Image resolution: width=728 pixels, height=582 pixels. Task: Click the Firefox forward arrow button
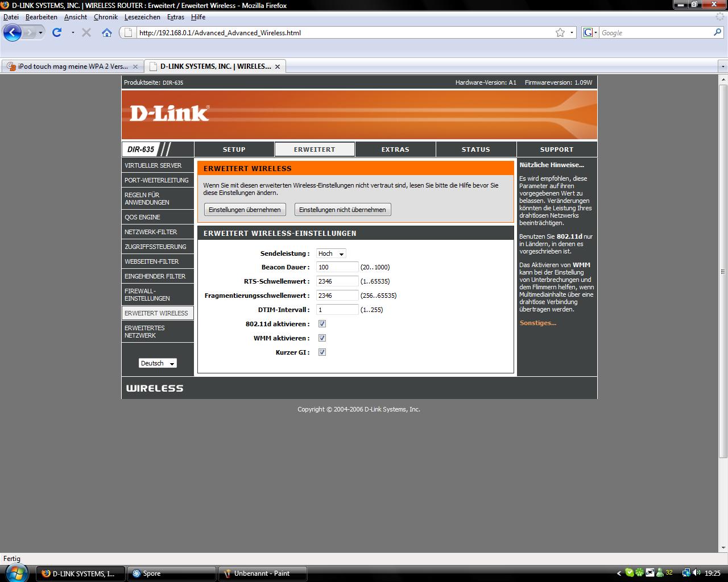click(30, 32)
